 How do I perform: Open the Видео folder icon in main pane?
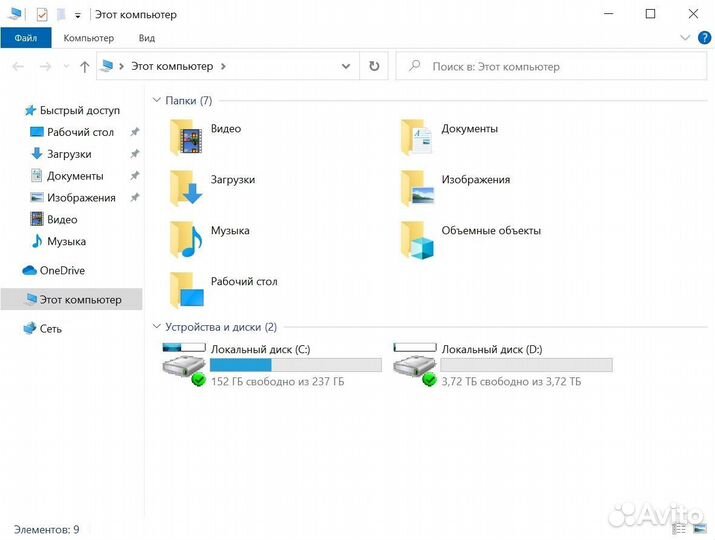(x=186, y=137)
